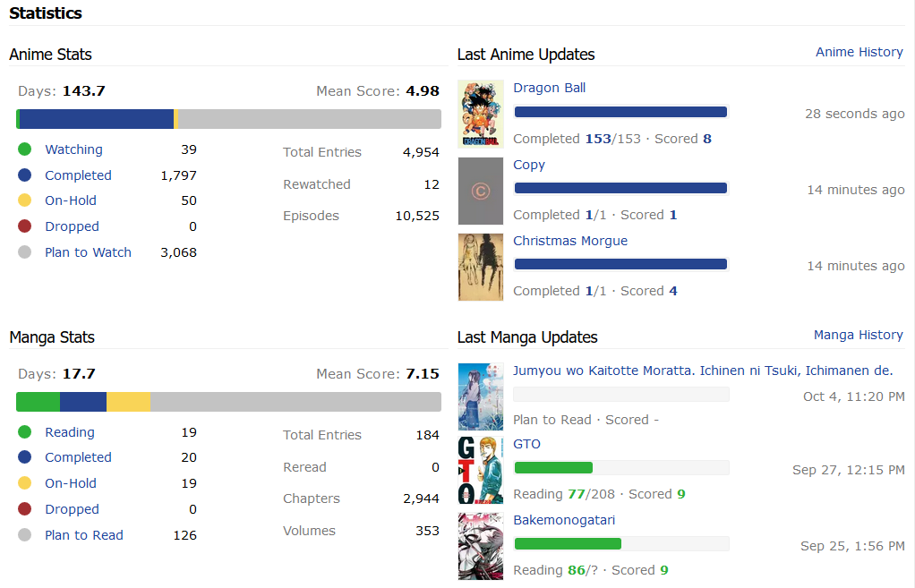Click the anime Total Entries value 4,954
The height and width of the screenshot is (588, 915).
pos(421,152)
